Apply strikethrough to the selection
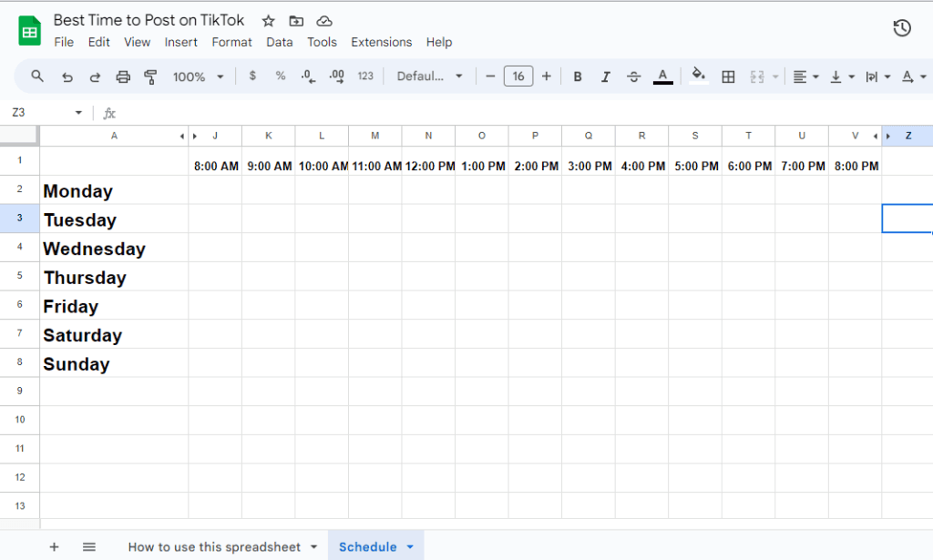Image resolution: width=933 pixels, height=560 pixels. [x=634, y=76]
